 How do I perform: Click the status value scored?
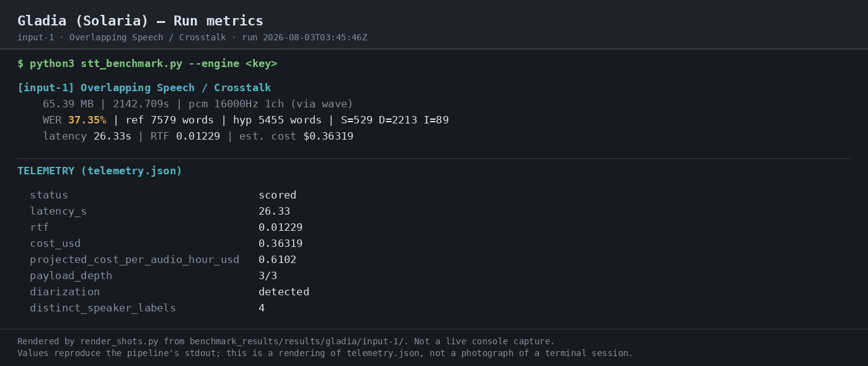(x=277, y=195)
